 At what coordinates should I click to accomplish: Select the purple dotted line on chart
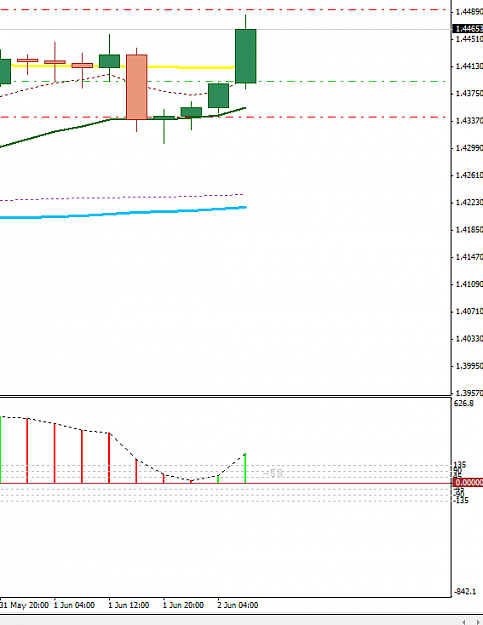pos(120,197)
